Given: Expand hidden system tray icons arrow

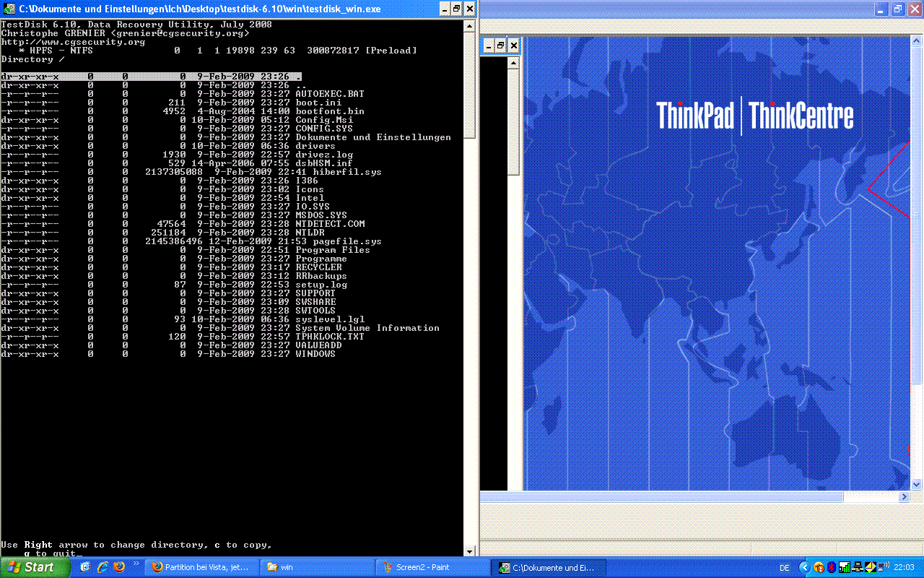Looking at the screenshot, I should [x=805, y=568].
